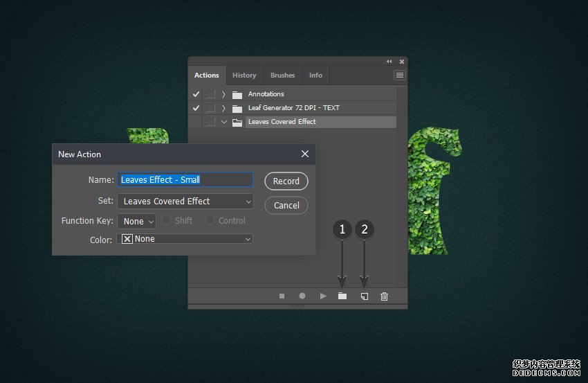Click the action Name input field
Screen dimensions: 588x383
click(x=185, y=179)
